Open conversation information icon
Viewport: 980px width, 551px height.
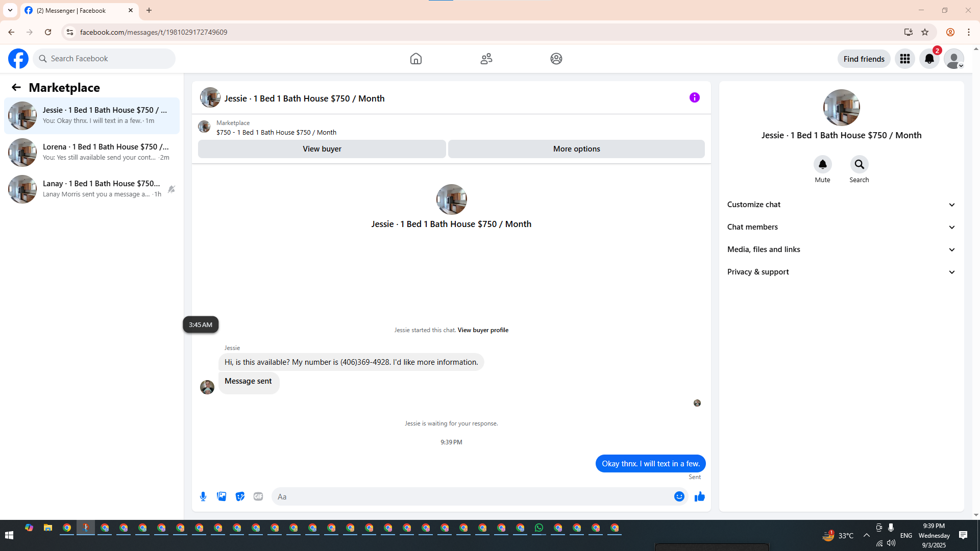click(695, 97)
